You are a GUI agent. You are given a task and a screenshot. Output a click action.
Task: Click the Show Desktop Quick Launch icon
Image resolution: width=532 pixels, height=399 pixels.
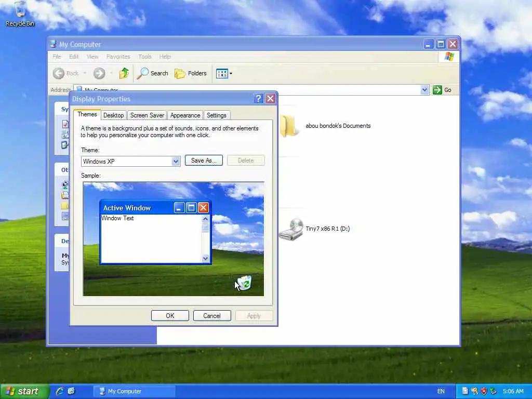pos(71,391)
